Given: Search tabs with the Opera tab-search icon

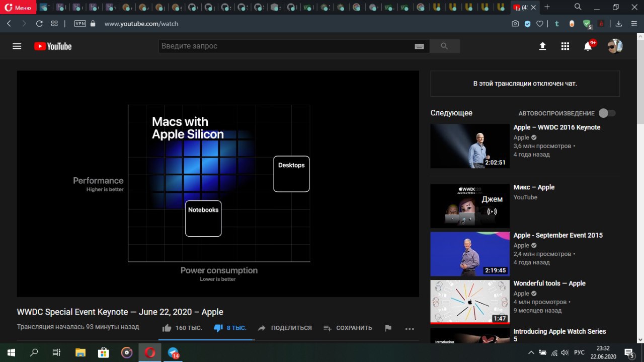Looking at the screenshot, I should click(578, 7).
